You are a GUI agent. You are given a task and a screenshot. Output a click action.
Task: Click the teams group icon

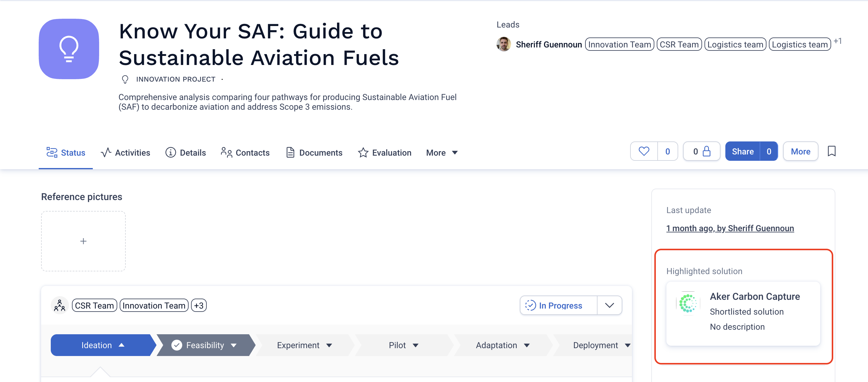[60, 305]
